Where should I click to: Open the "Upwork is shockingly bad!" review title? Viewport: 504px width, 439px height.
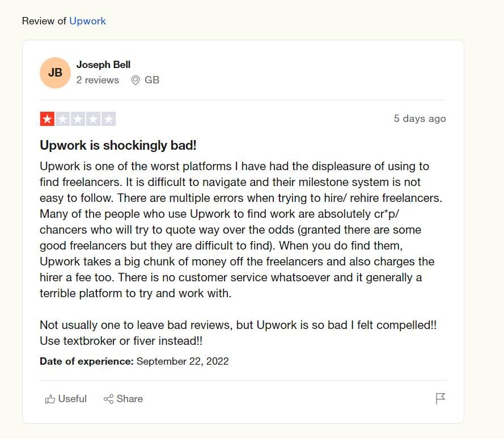coord(118,145)
